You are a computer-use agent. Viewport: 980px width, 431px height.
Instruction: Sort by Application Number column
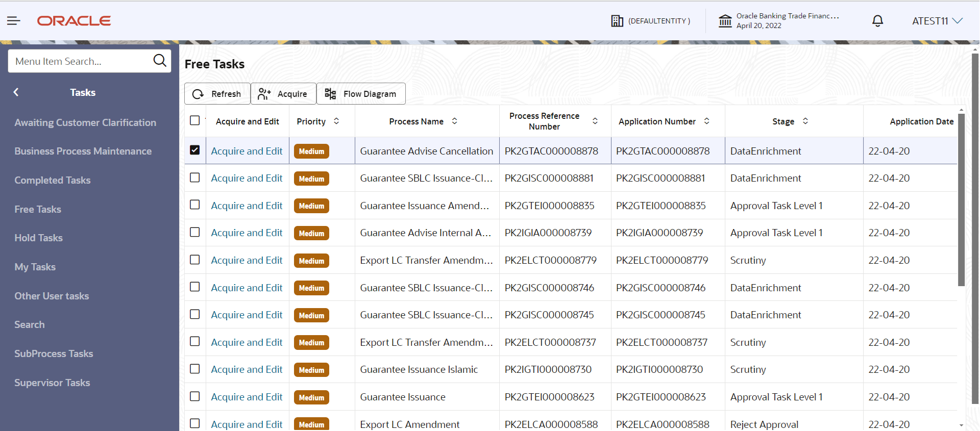706,121
